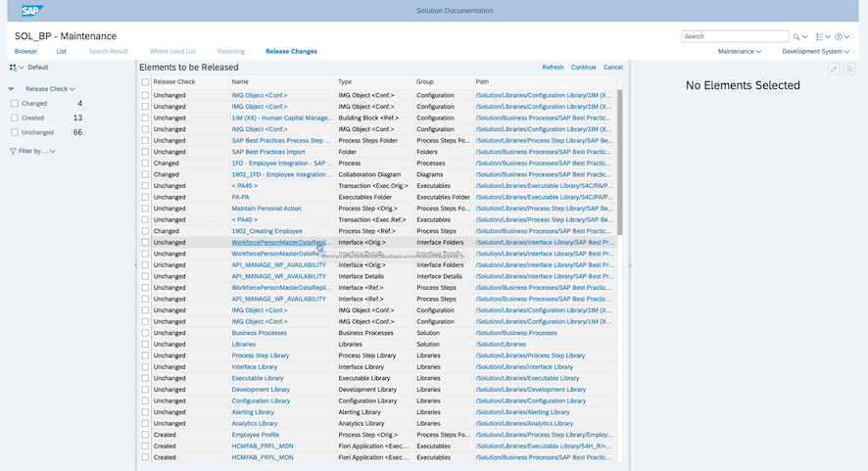
Task: Open the PA-PA link
Action: tap(240, 197)
